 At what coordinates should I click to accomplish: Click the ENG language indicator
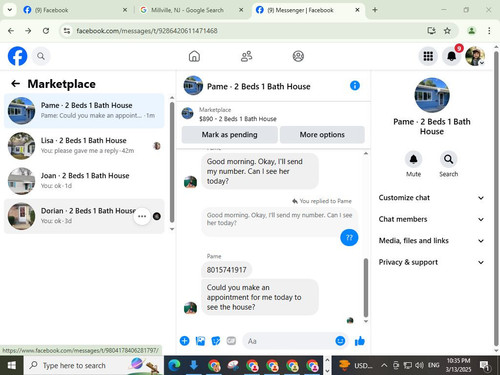[433, 365]
